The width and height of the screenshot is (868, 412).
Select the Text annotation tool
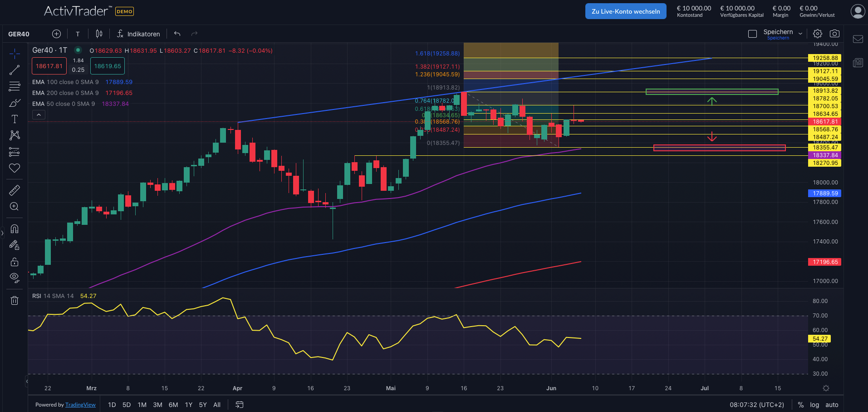click(x=15, y=119)
